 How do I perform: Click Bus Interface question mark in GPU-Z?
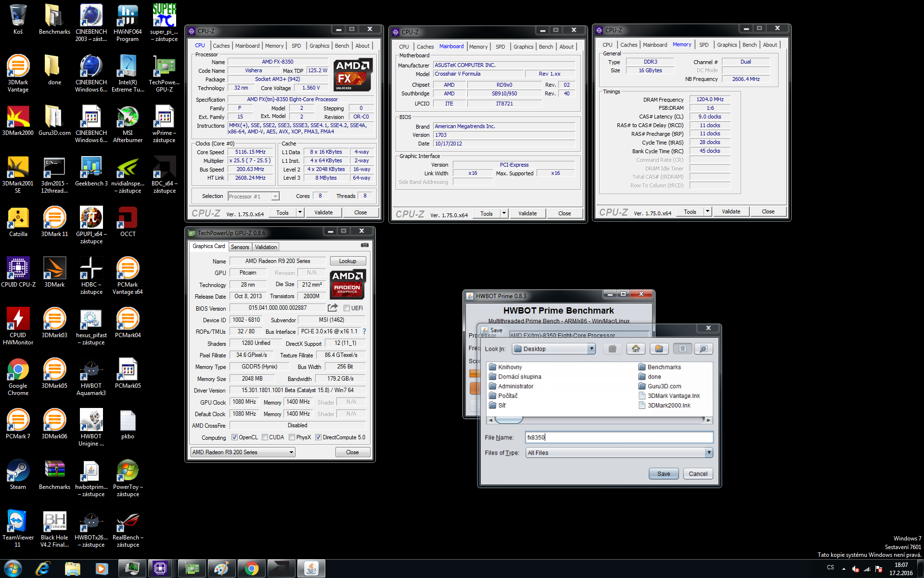(364, 331)
